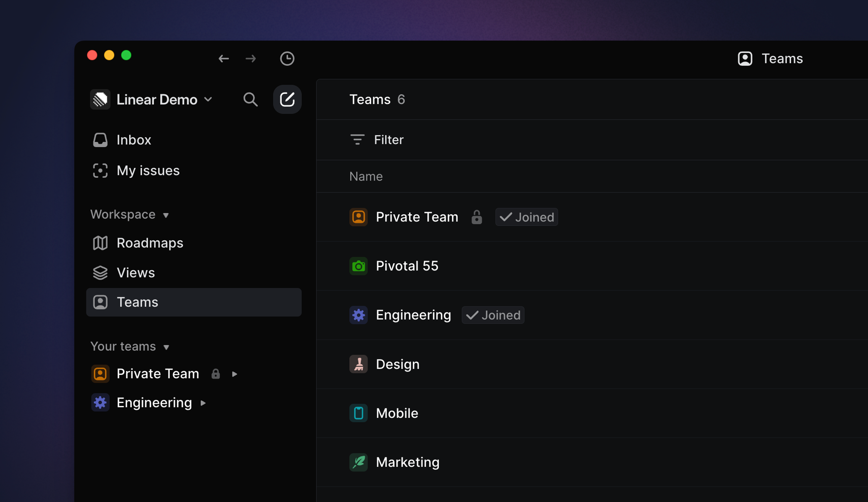
Task: Open the search magnifier icon
Action: click(250, 99)
